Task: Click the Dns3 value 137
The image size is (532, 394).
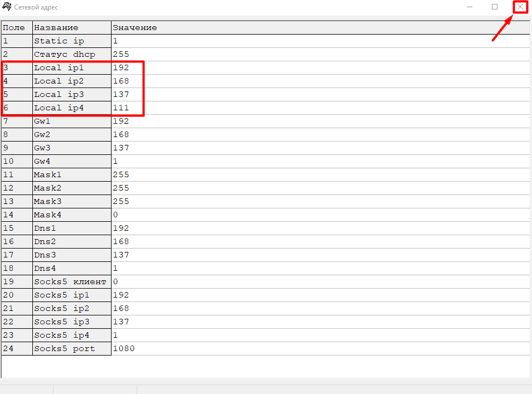Action: click(321, 255)
